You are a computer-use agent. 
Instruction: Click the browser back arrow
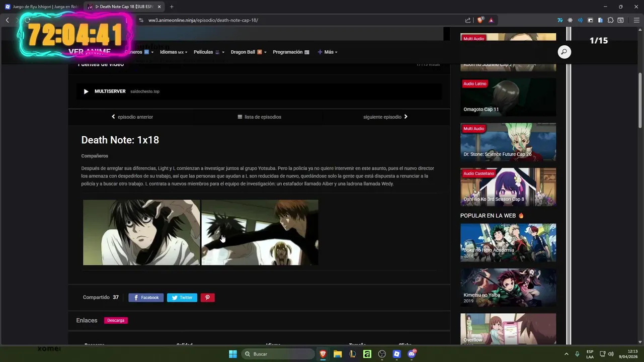[x=8, y=20]
